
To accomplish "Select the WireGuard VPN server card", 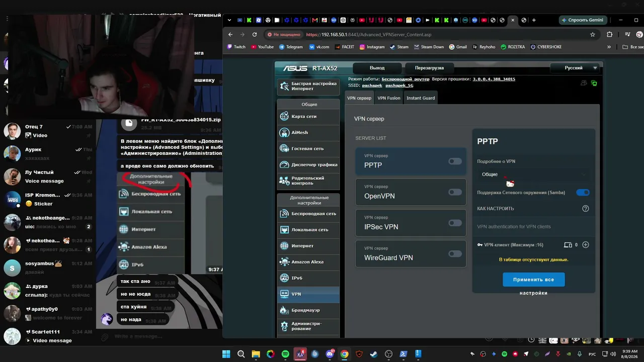I will click(411, 254).
